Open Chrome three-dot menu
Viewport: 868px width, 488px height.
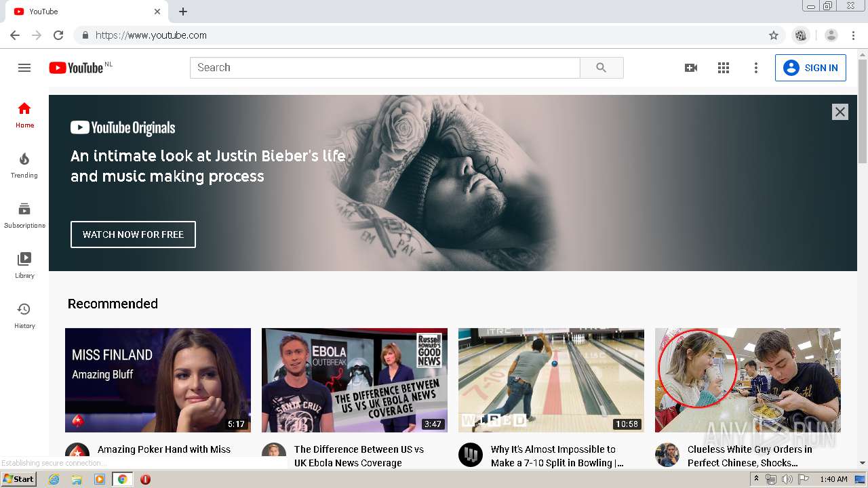click(x=854, y=35)
